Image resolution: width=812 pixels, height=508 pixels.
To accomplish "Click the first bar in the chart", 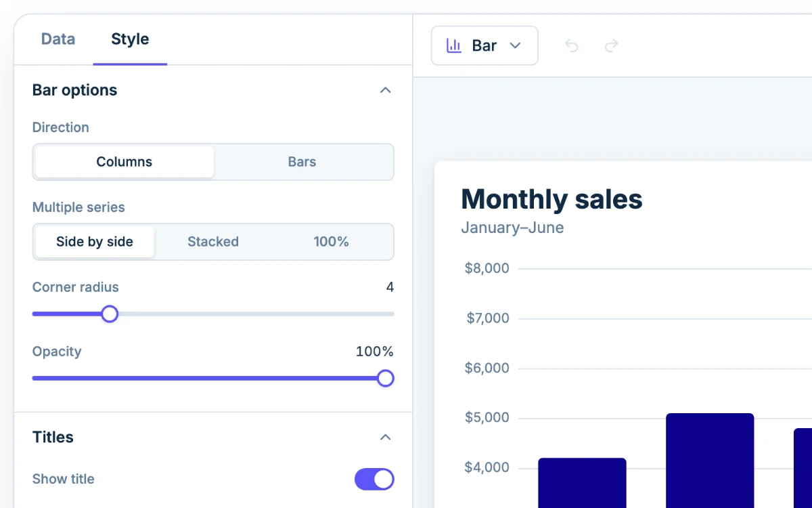I will (x=582, y=483).
